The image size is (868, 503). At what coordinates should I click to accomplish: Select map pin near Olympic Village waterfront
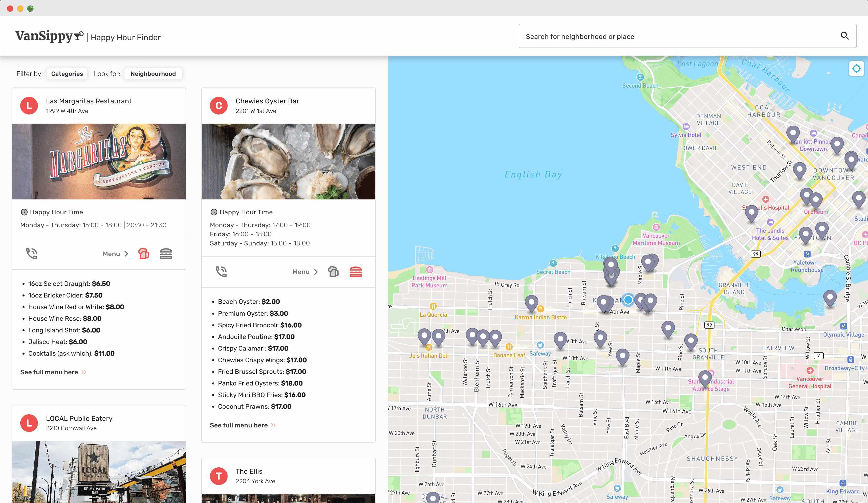(x=830, y=299)
